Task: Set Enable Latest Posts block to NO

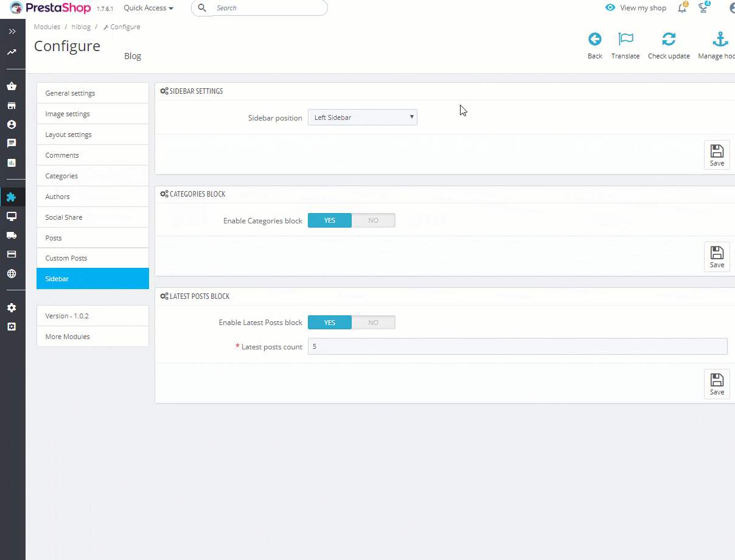Action: [x=374, y=323]
